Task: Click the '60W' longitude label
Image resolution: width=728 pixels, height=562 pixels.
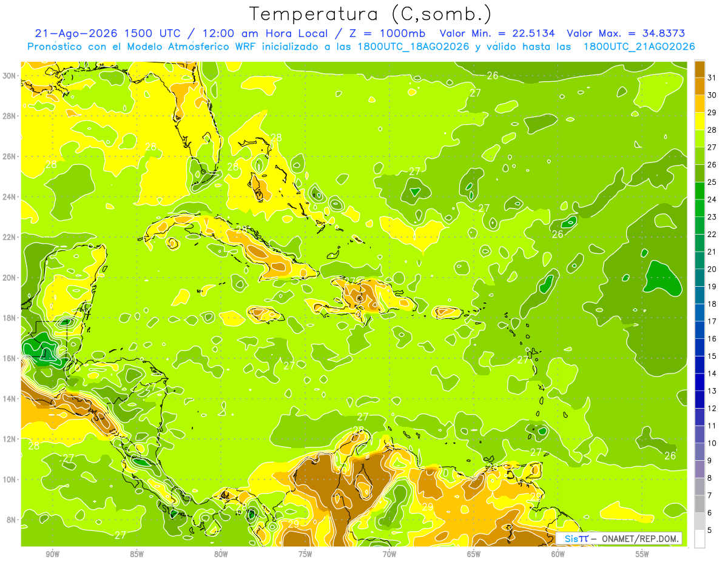Action: pos(558,554)
